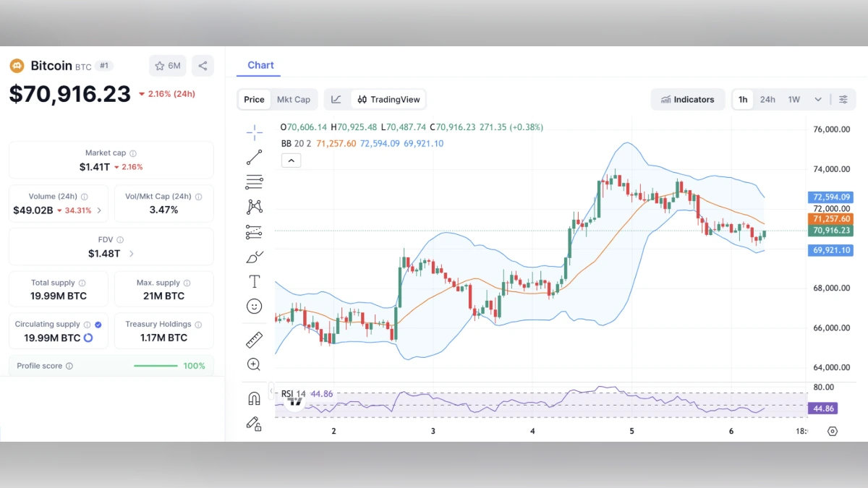
Task: Select the crosshair cursor tool
Action: 254,132
